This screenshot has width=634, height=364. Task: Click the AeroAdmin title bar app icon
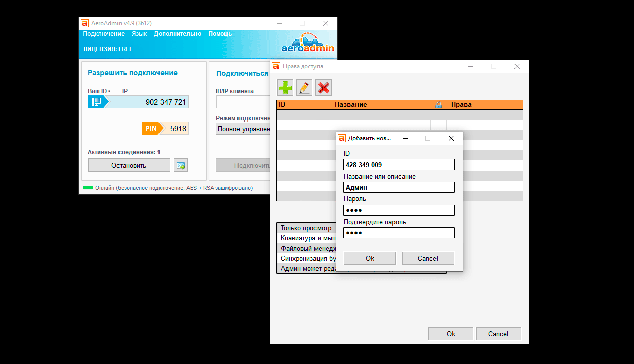click(x=85, y=23)
